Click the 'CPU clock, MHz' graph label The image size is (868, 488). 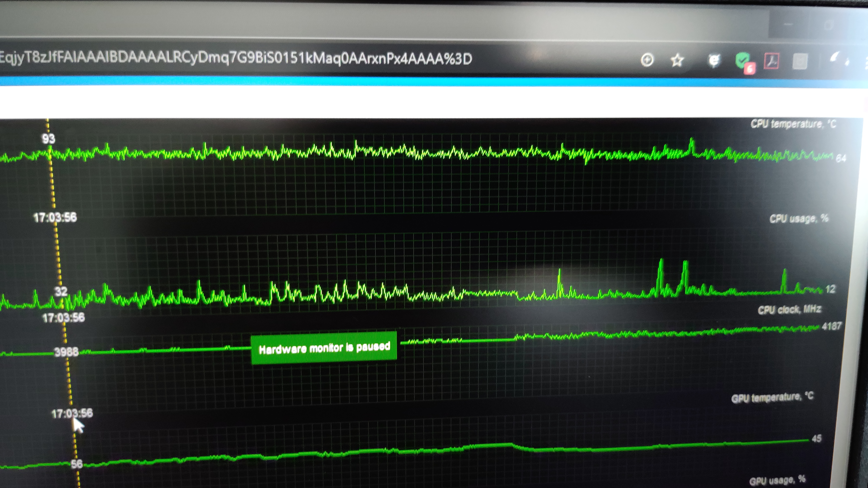(789, 309)
